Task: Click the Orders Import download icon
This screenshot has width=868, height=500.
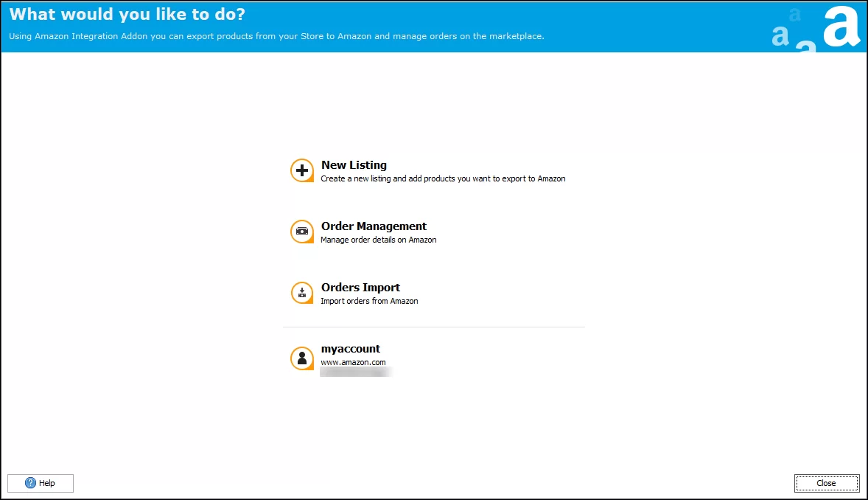Action: pos(302,293)
